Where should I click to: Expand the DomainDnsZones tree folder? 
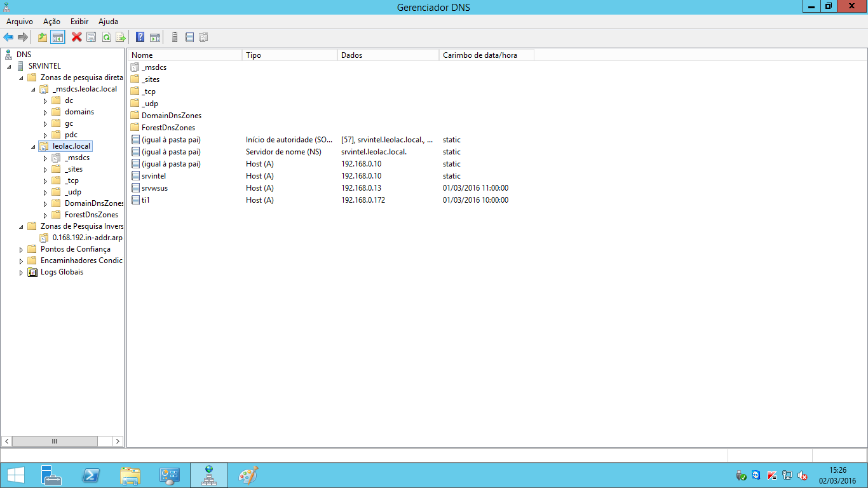45,204
